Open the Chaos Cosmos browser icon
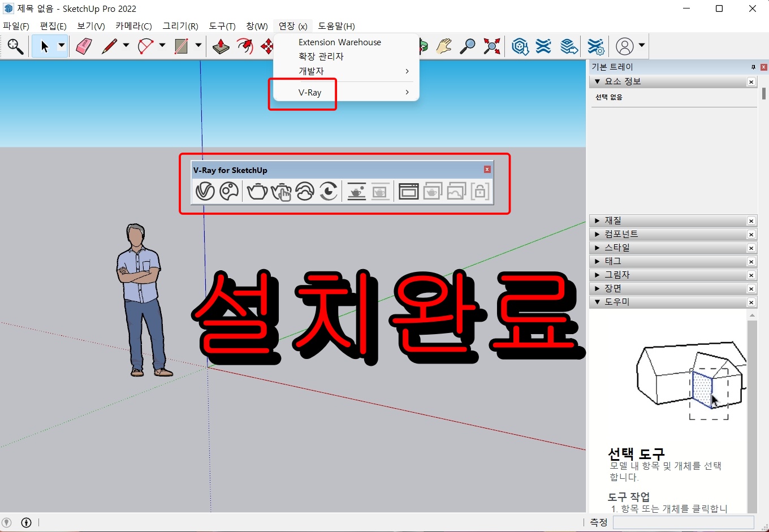This screenshot has height=532, width=769. [229, 191]
